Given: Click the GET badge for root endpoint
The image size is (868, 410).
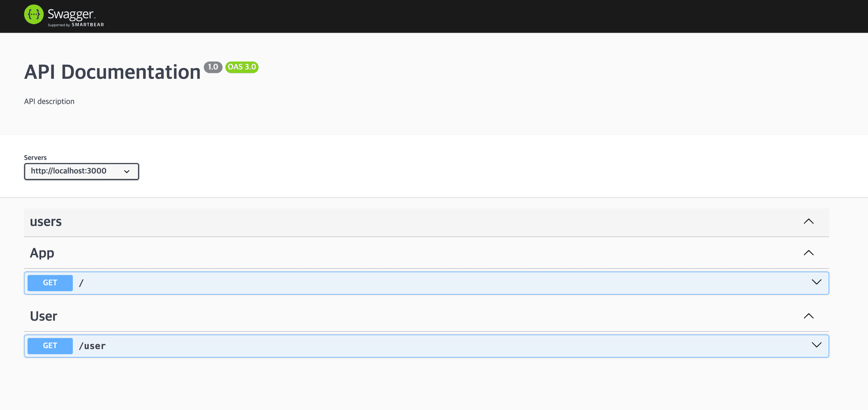Looking at the screenshot, I should click(50, 283).
